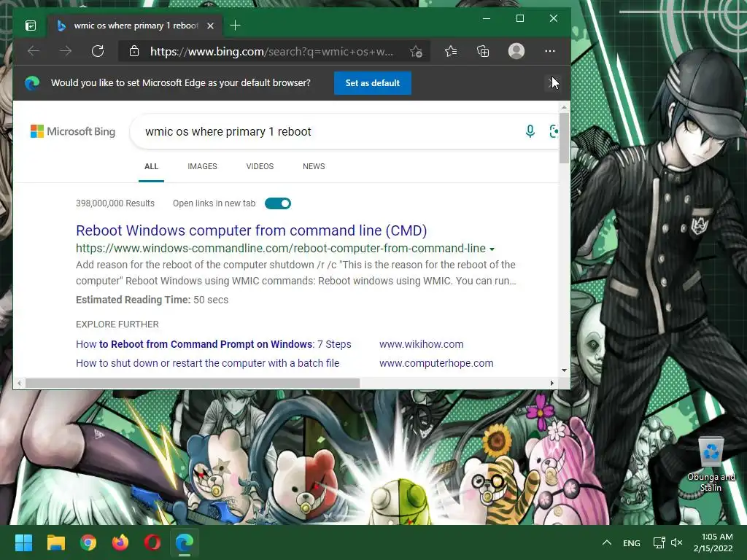Screen dimensions: 747x560
Task: Select the ALL results tab
Action: tap(151, 166)
